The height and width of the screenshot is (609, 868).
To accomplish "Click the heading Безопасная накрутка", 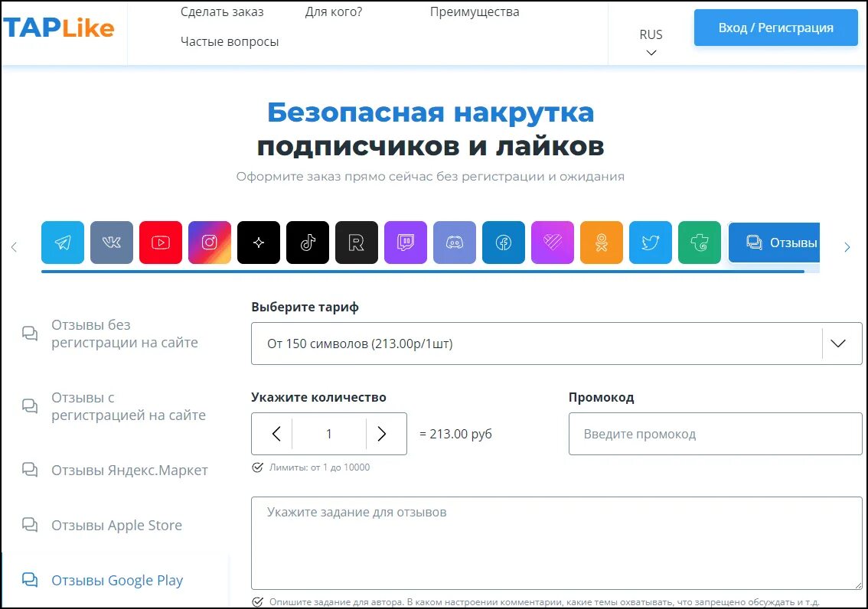I will pyautogui.click(x=431, y=112).
